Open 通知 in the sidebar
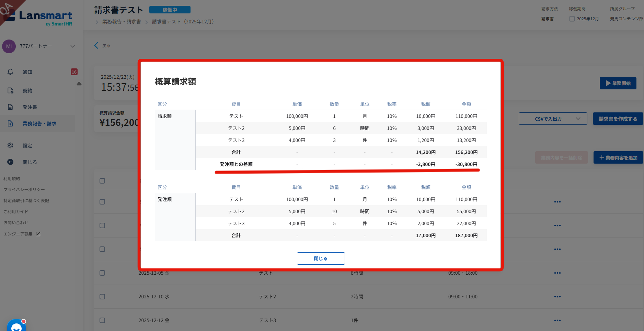The height and width of the screenshot is (331, 644). (27, 72)
